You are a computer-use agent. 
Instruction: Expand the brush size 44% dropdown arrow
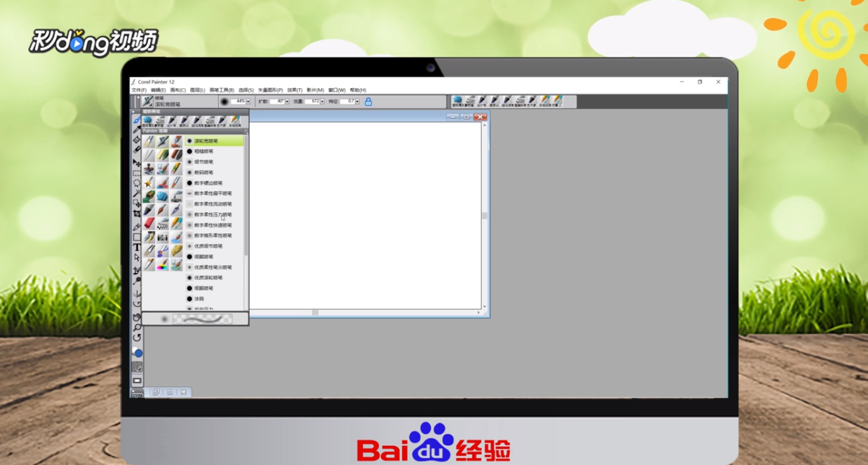click(x=248, y=102)
